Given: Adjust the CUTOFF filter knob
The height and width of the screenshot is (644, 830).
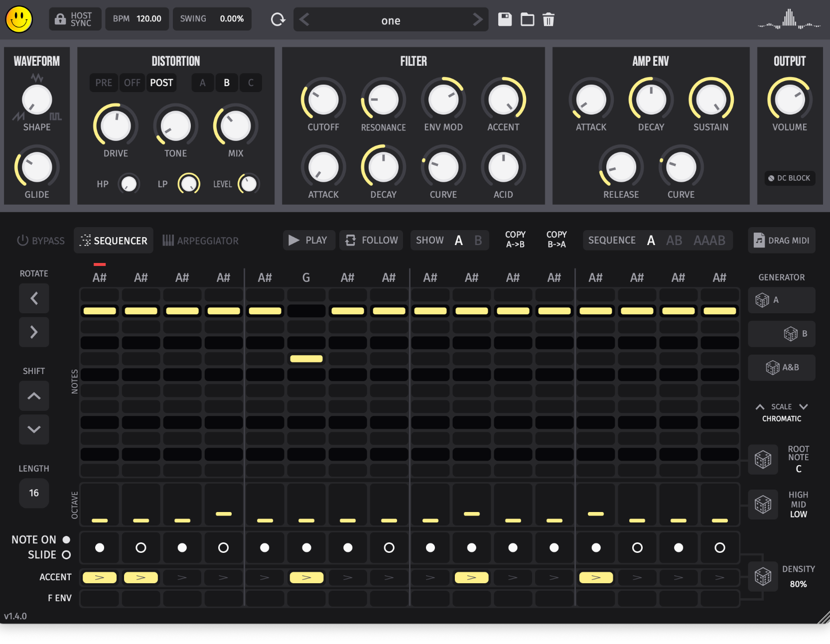Looking at the screenshot, I should [x=323, y=100].
